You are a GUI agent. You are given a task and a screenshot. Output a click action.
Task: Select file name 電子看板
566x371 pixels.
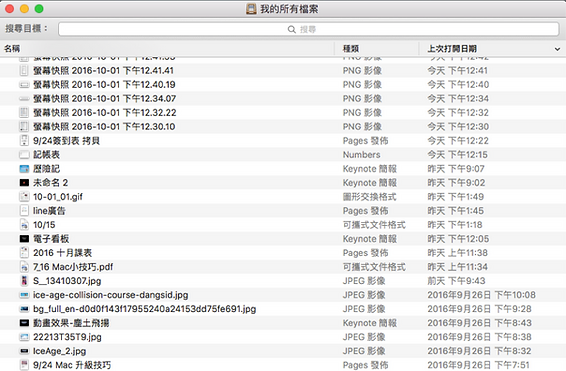click(x=51, y=239)
